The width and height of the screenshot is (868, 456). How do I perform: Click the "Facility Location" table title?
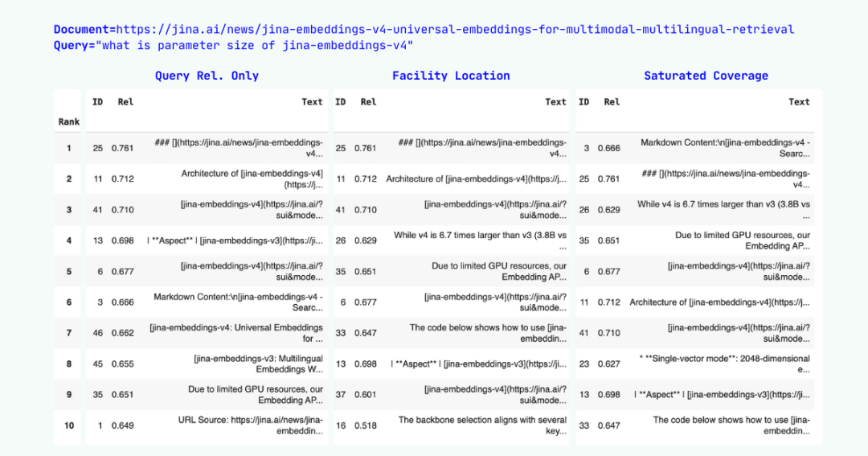coord(451,76)
